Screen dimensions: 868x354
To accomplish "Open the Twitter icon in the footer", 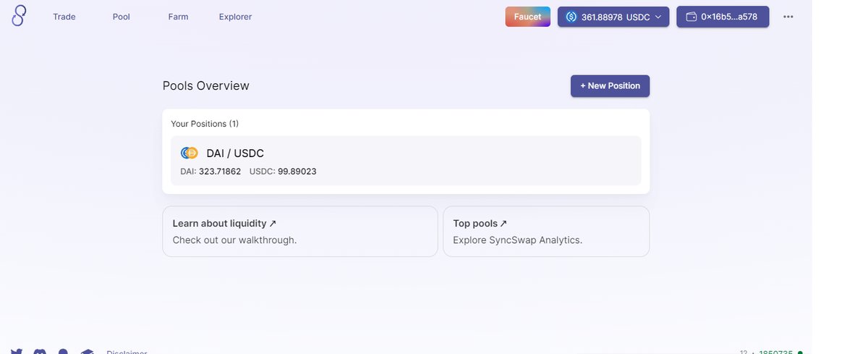I will point(17,352).
